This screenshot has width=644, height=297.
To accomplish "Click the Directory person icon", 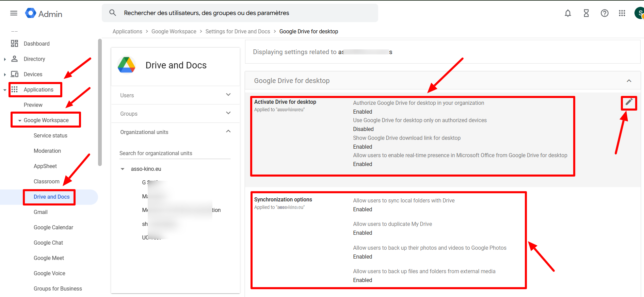I will click(14, 59).
